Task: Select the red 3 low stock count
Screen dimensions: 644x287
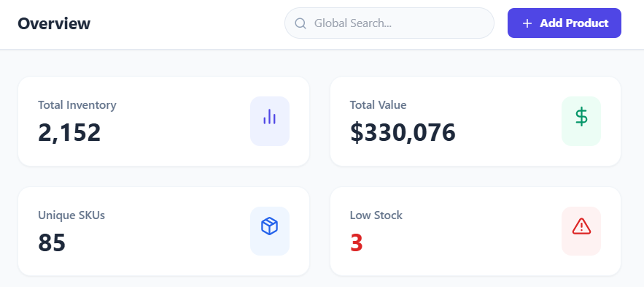Action: 357,242
